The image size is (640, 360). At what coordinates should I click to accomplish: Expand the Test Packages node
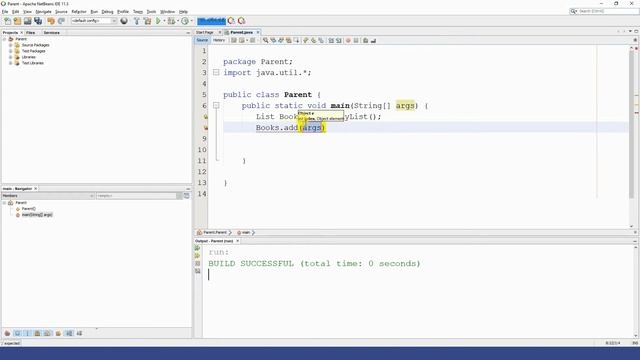click(x=11, y=51)
